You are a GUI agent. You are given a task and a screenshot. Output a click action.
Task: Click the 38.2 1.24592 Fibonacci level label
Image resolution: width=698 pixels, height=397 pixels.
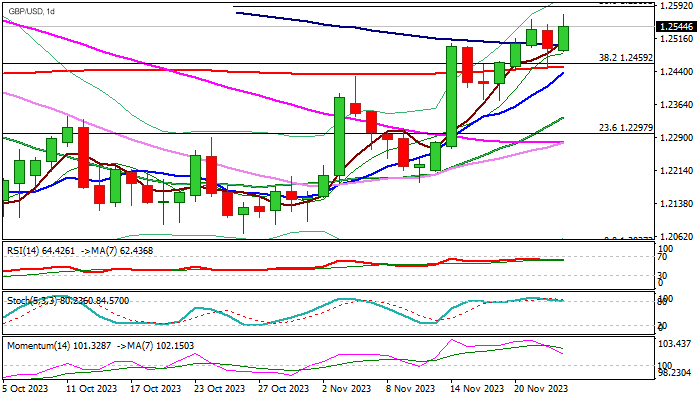[626, 57]
